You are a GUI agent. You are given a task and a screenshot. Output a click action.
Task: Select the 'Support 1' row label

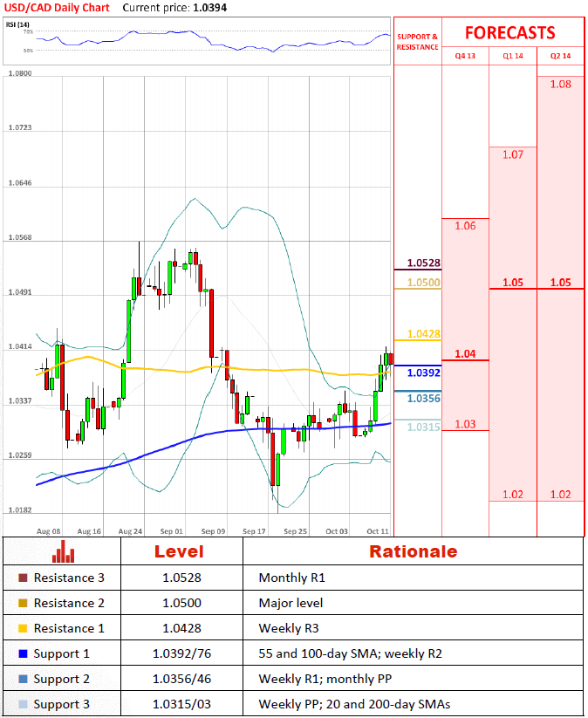[x=61, y=654]
